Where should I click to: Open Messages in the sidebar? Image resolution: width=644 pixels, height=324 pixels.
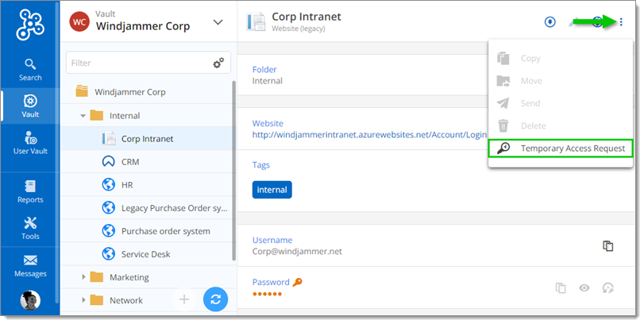(x=30, y=265)
